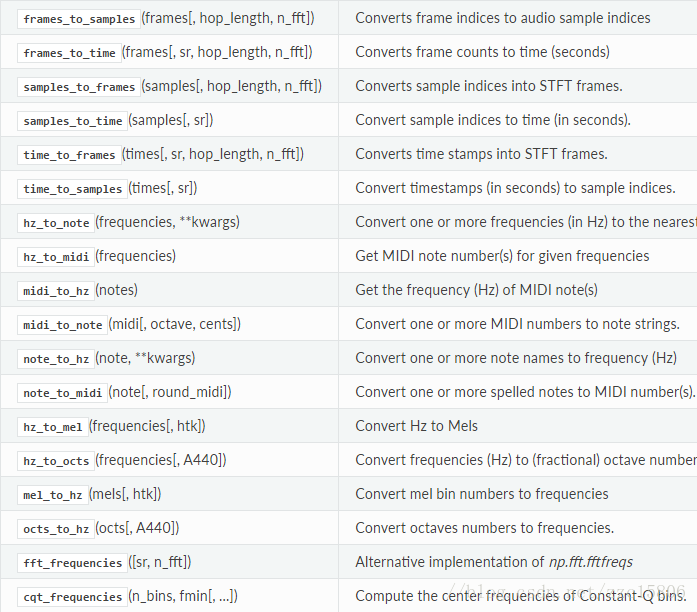Image resolution: width=697 pixels, height=612 pixels.
Task: Open the midi_to_hz function link
Action: (x=56, y=291)
